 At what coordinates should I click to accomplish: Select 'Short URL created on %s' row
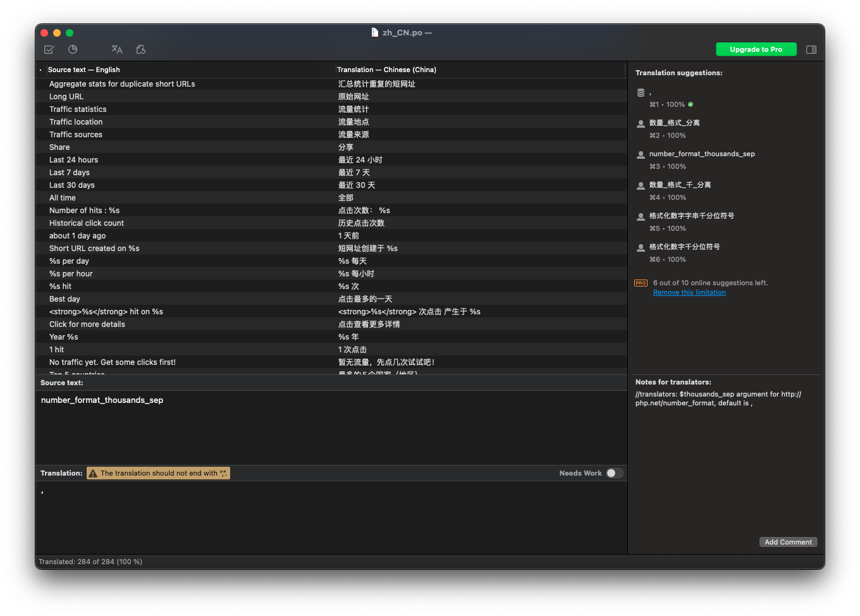click(x=331, y=248)
